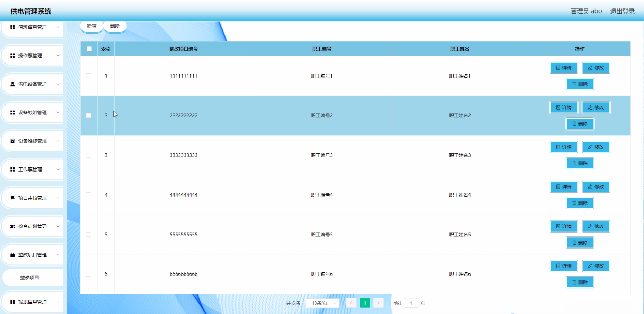Select the 值班信息管理 menu label
644x314 pixels.
click(x=32, y=27)
